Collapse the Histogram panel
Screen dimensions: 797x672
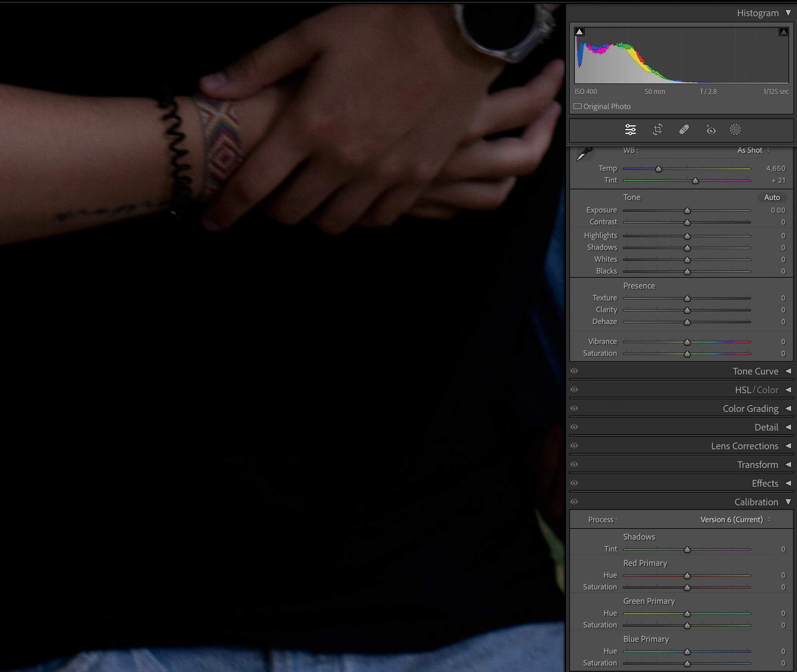point(788,13)
